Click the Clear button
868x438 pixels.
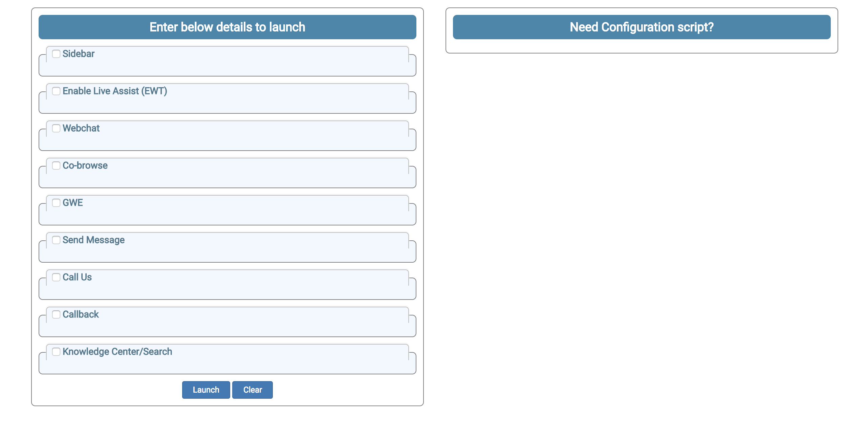tap(252, 390)
